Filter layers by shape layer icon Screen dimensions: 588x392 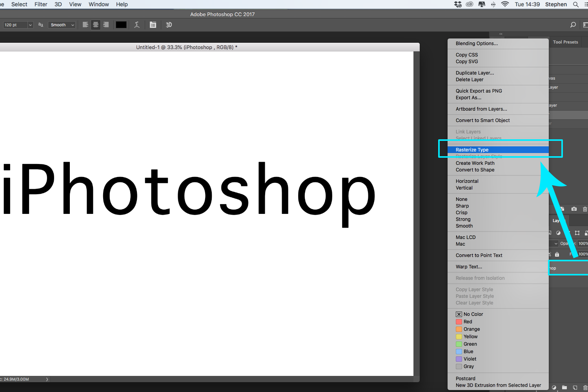[x=577, y=233]
